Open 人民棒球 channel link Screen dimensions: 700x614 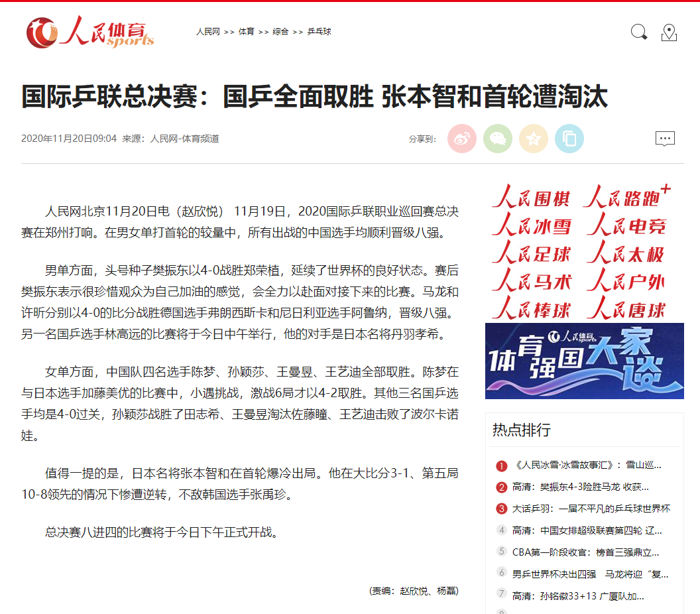tap(531, 308)
